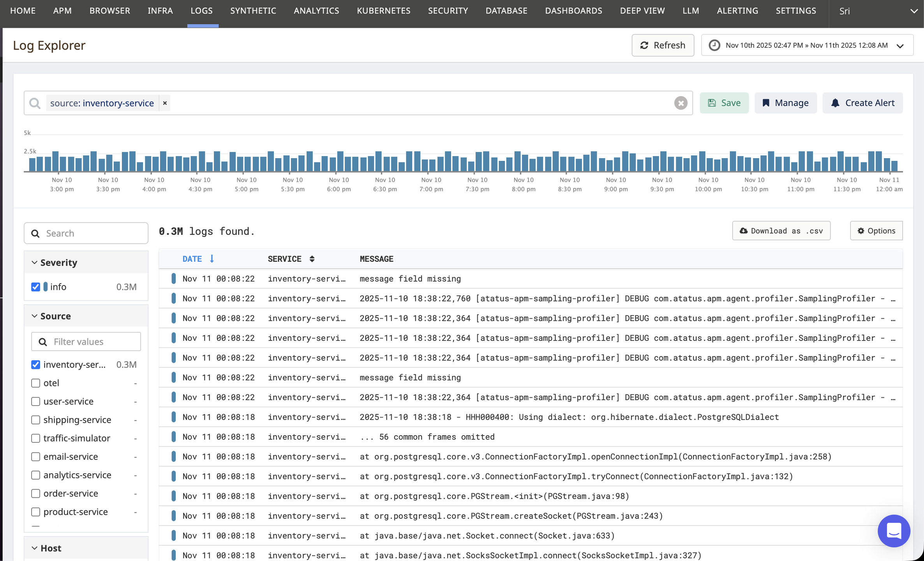Open the DEEP VIEW tab
Viewport: 924px width, 561px height.
point(642,11)
